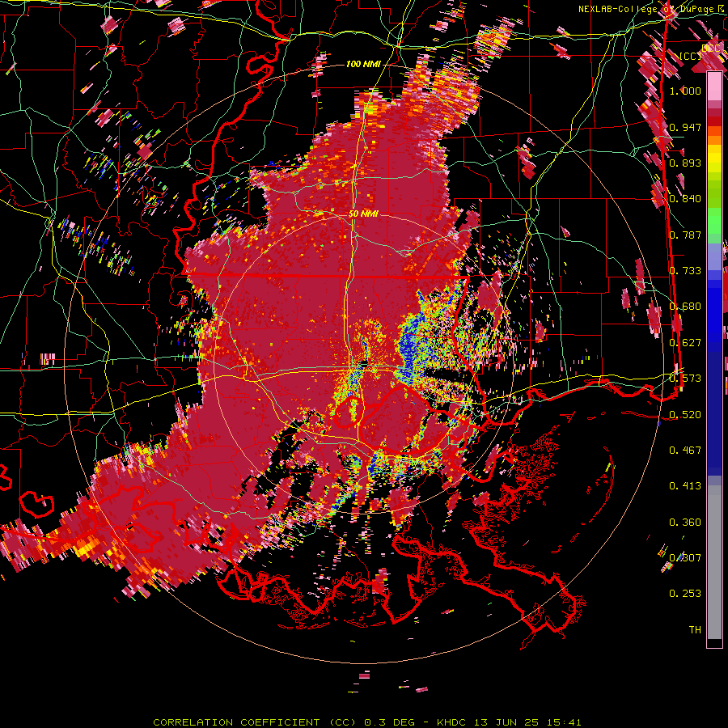Select the 0.627 scale value
The height and width of the screenshot is (728, 728).
(685, 343)
